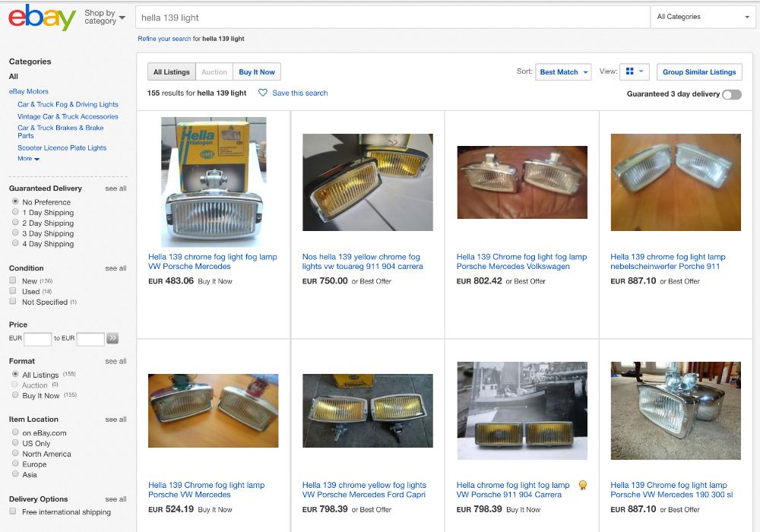Click Group Similar Listings button
The height and width of the screenshot is (532, 760).
click(x=699, y=71)
